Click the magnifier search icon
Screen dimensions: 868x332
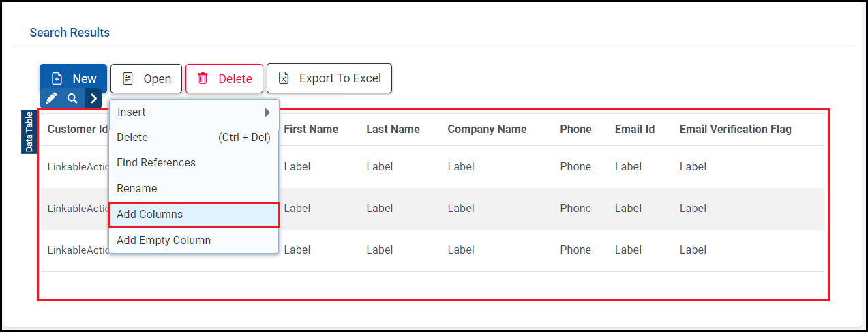(x=72, y=98)
